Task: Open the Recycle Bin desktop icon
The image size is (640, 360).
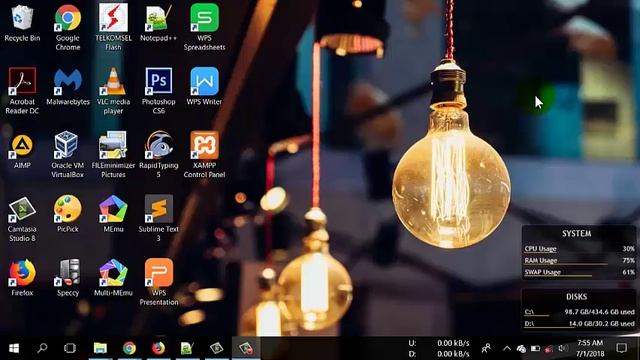Action: 22,23
